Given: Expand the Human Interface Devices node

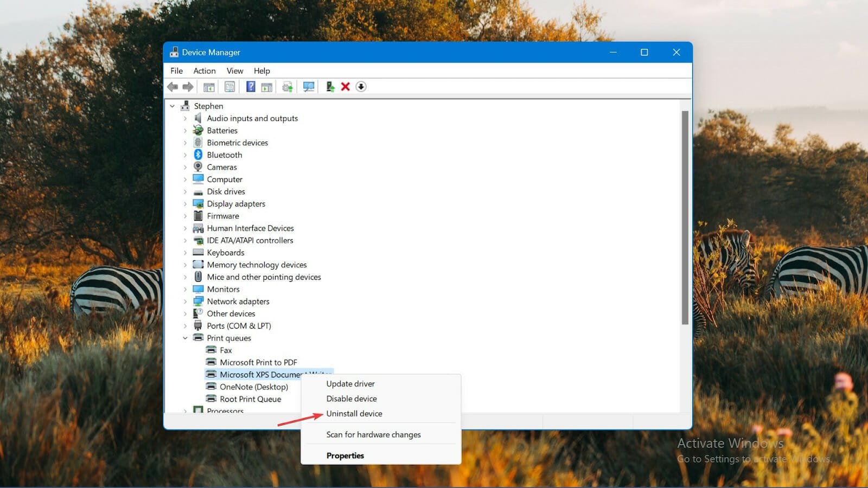Looking at the screenshot, I should click(185, 228).
